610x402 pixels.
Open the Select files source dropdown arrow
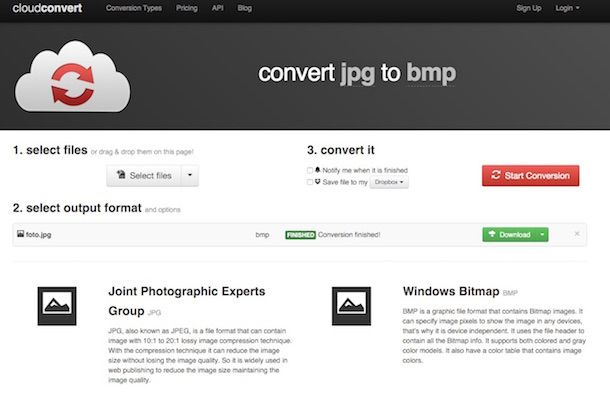click(190, 176)
